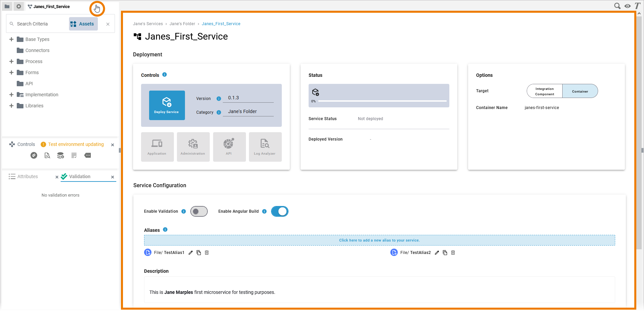Open the Administration tile
644x311 pixels.
(193, 147)
